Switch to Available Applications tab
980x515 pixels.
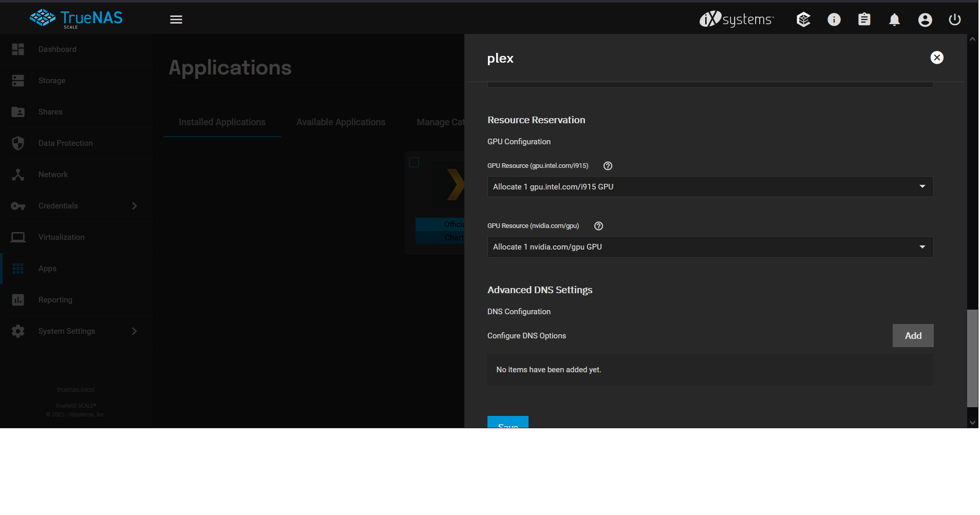coord(341,122)
